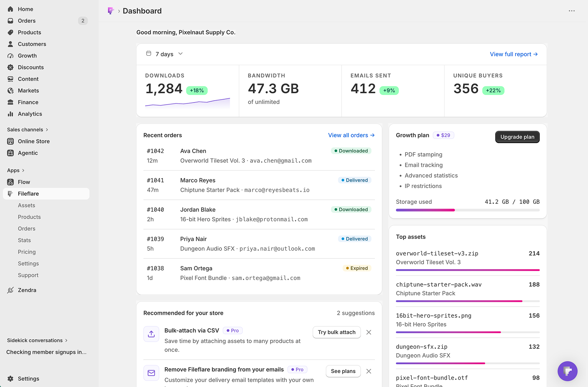Click the text "2 suggestions"

[356, 313]
